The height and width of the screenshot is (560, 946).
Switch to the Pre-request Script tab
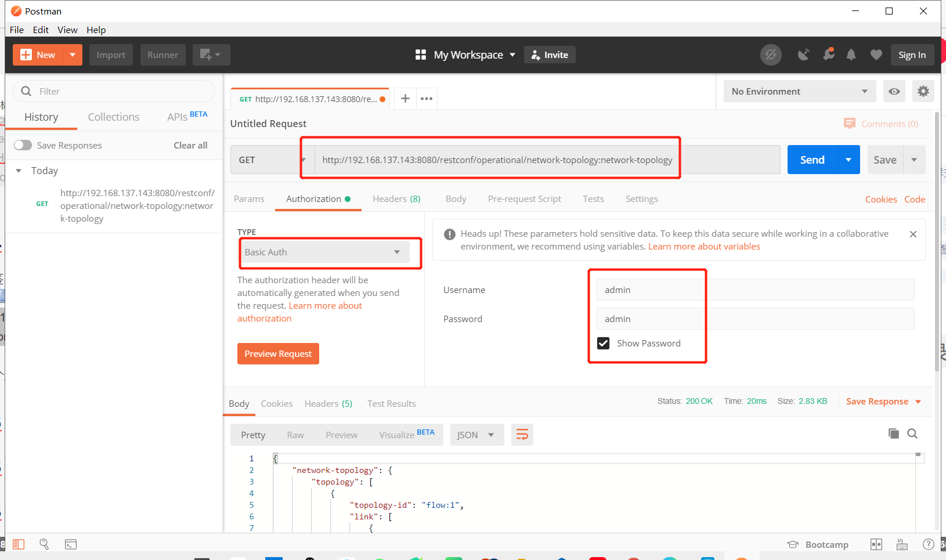pyautogui.click(x=524, y=198)
